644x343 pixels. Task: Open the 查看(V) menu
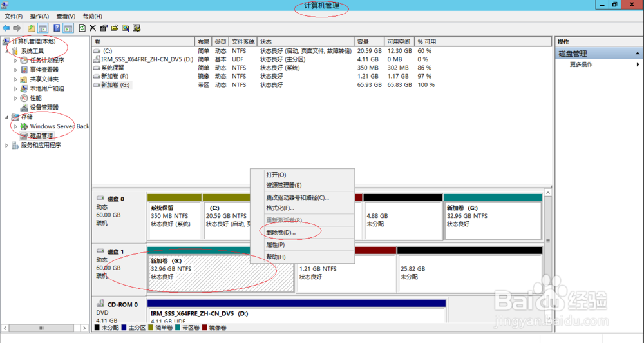(66, 17)
